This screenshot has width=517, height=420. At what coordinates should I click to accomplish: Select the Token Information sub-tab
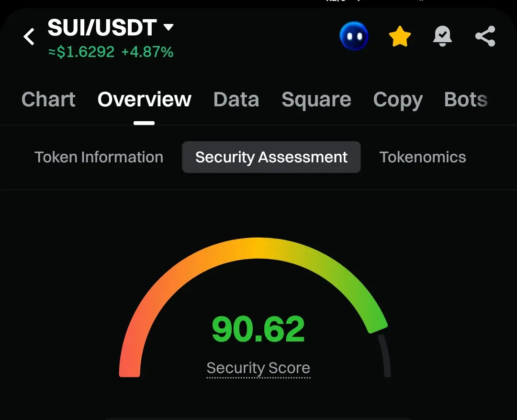point(99,157)
